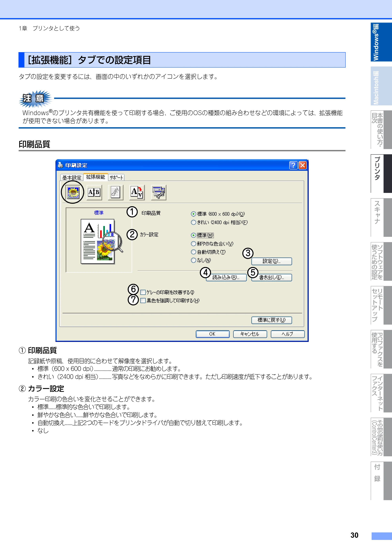Confirm with the OK button
Screen dimensions: 392x555
(x=212, y=334)
